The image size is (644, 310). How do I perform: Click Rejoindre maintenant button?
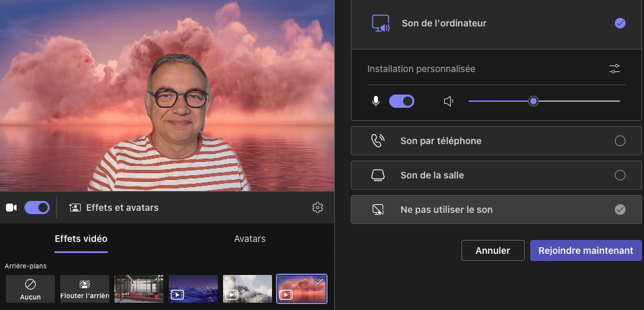coord(586,251)
